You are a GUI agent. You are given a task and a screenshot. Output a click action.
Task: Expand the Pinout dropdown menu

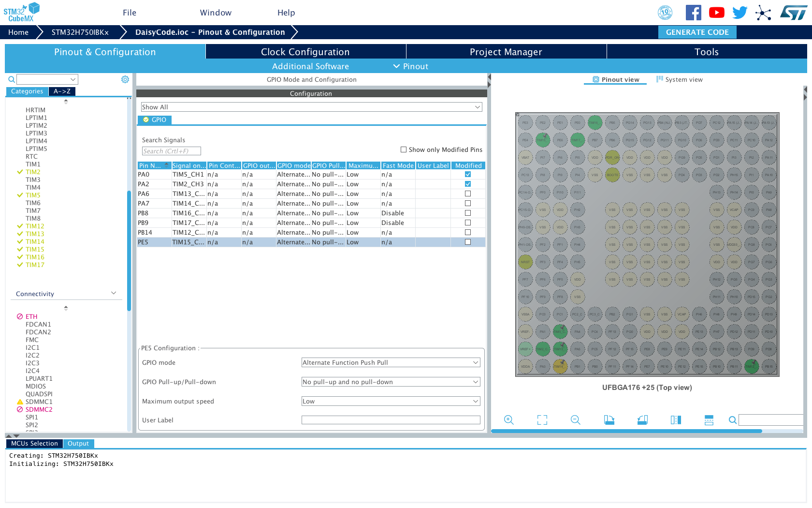[411, 66]
